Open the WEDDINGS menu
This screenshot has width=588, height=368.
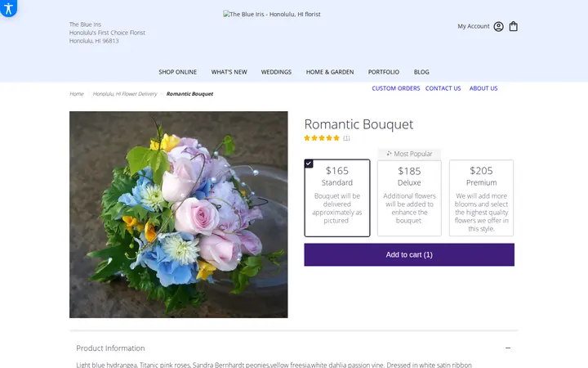(x=276, y=72)
